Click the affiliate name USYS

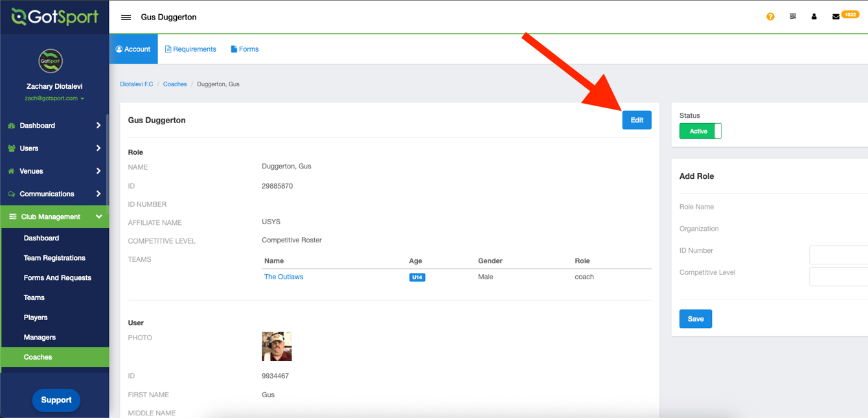click(271, 222)
